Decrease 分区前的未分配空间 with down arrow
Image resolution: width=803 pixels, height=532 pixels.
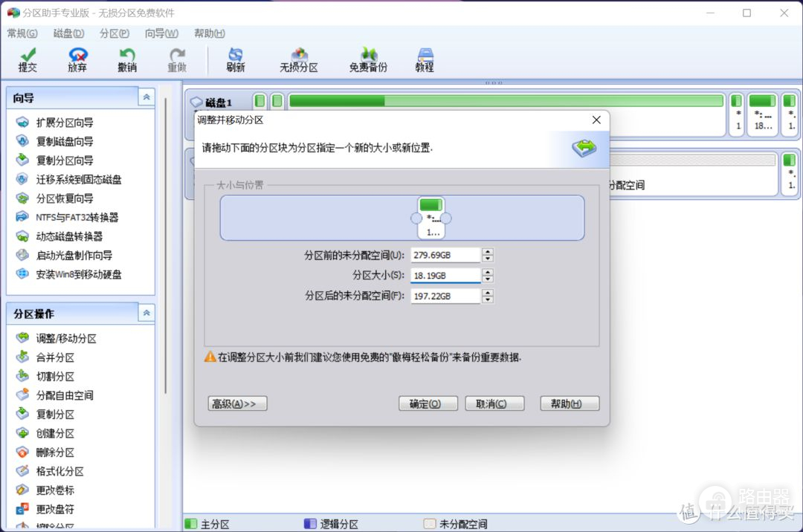pyautogui.click(x=487, y=259)
